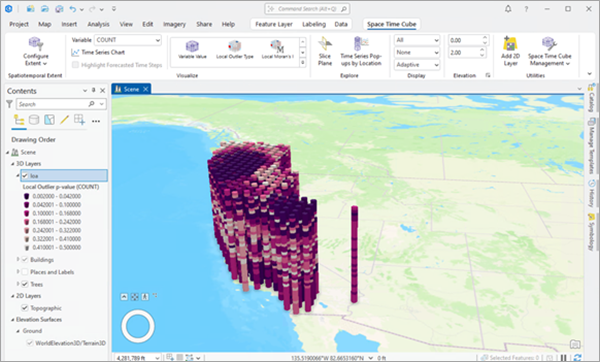Click the Command Search box
600x362 pixels.
pyautogui.click(x=307, y=9)
